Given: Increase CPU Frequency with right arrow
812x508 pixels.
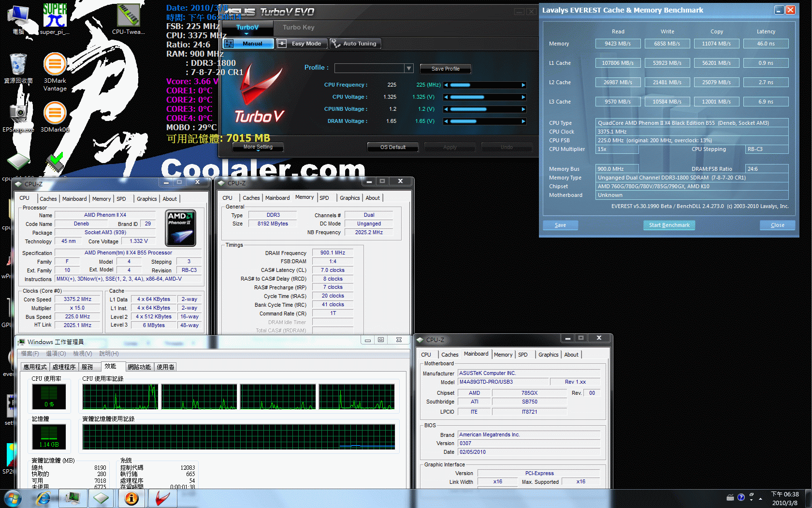Looking at the screenshot, I should coord(523,85).
